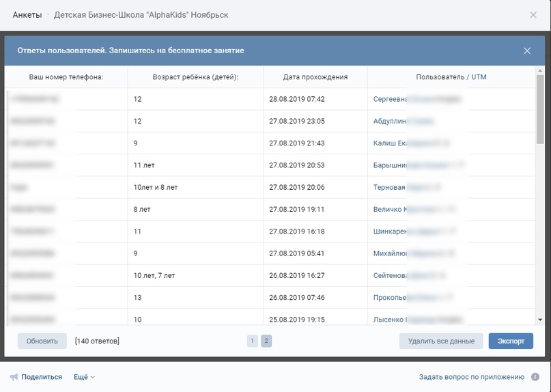Click age cell 10 лет, 7 лет
Image resolution: width=551 pixels, height=392 pixels.
(154, 276)
